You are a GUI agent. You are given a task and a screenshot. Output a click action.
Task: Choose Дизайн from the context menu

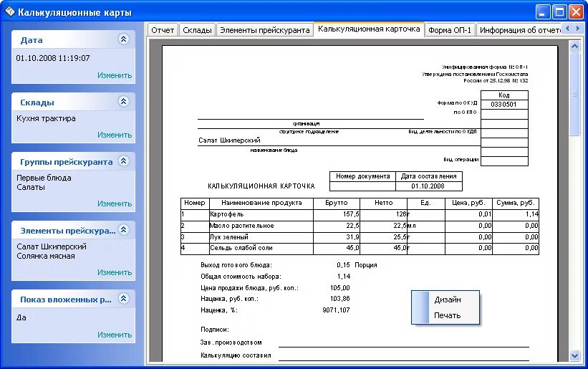pos(448,299)
